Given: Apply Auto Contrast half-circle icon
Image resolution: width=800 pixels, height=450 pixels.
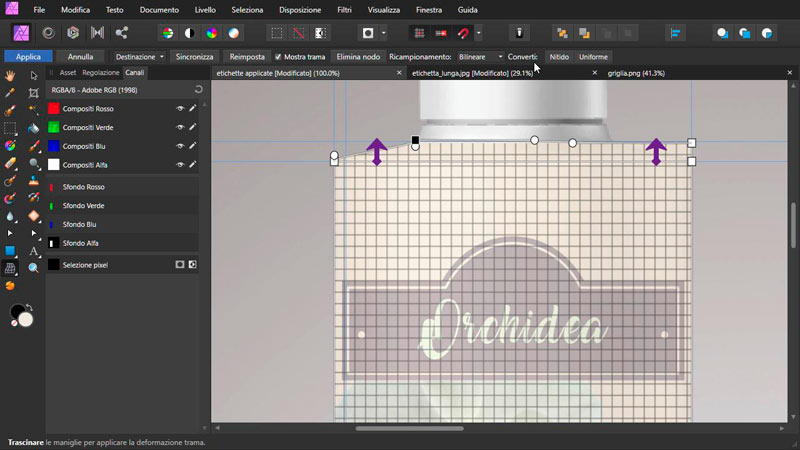Looking at the screenshot, I should pos(189,33).
